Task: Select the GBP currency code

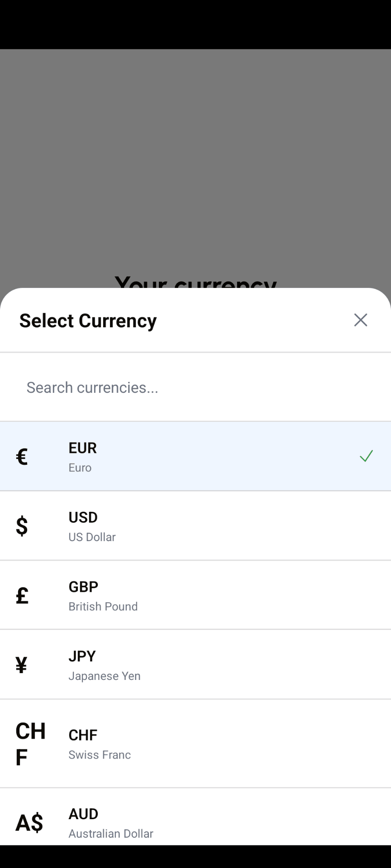Action: tap(83, 587)
